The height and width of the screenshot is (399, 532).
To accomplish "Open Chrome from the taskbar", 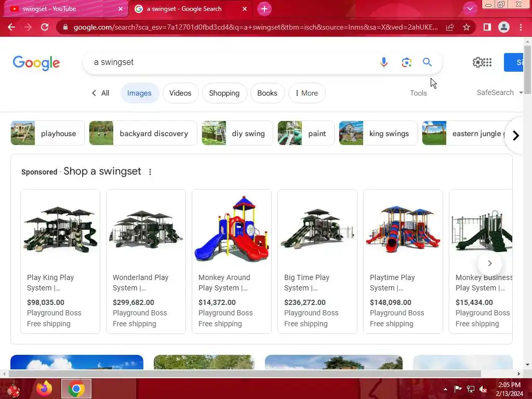I will (x=76, y=389).
